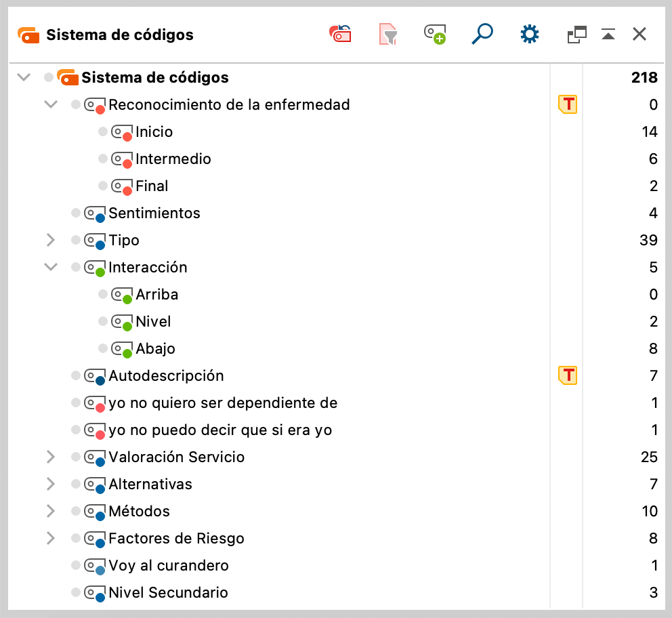The height and width of the screenshot is (618, 672).
Task: Select the Nivel Secundario code
Action: pyautogui.click(x=168, y=593)
